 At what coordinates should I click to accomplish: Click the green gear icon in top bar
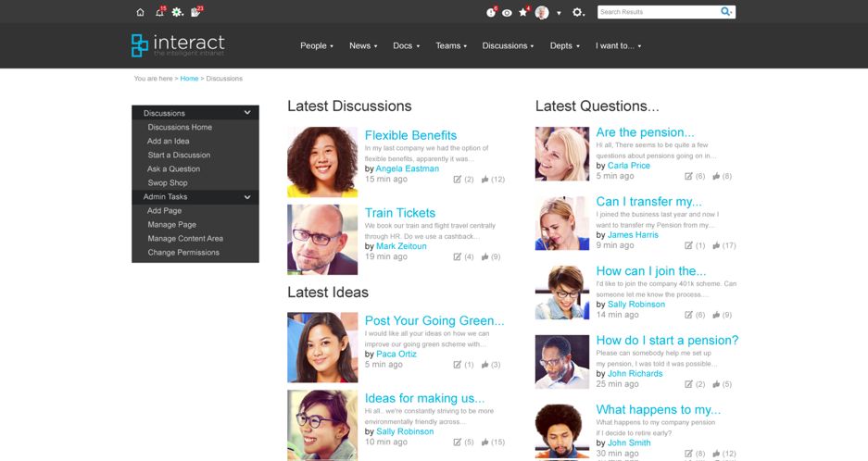pyautogui.click(x=177, y=12)
